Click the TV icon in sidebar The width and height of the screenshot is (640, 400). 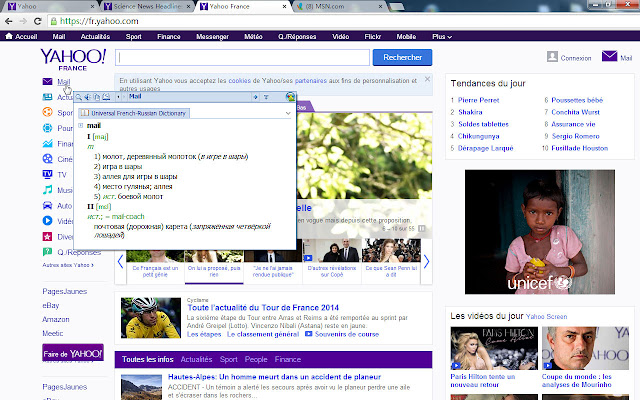pos(48,174)
